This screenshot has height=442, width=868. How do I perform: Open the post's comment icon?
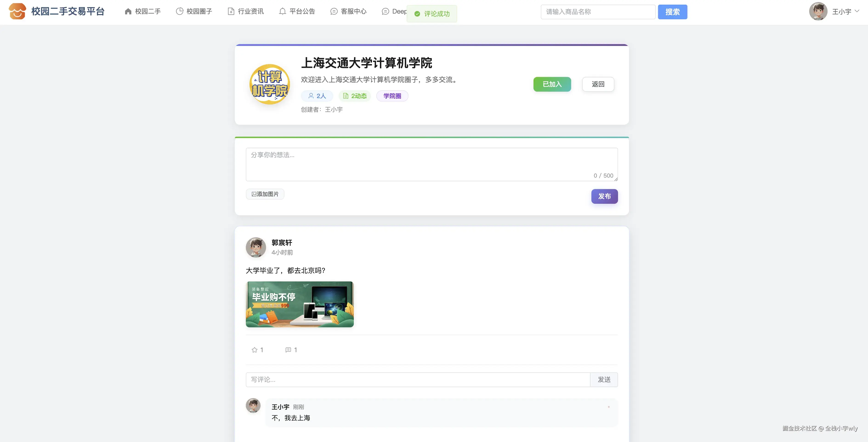tap(288, 350)
